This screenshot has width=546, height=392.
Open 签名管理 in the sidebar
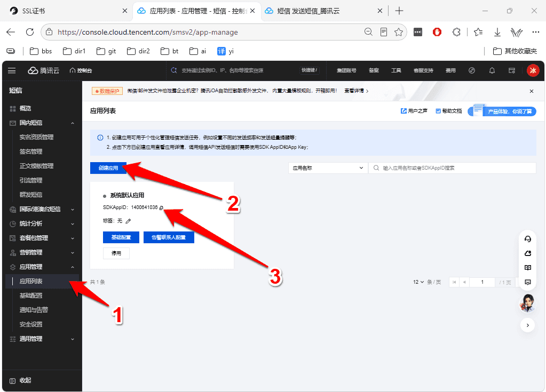[31, 151]
